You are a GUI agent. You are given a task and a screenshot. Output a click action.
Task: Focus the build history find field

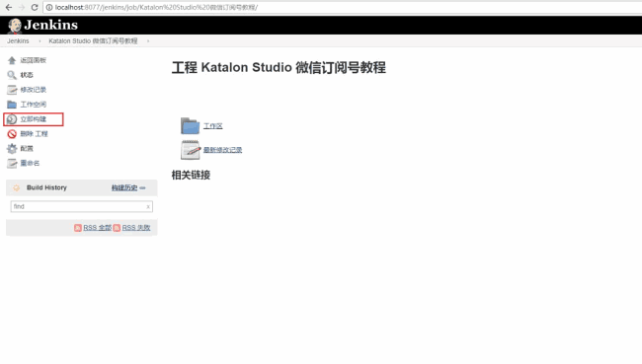81,206
